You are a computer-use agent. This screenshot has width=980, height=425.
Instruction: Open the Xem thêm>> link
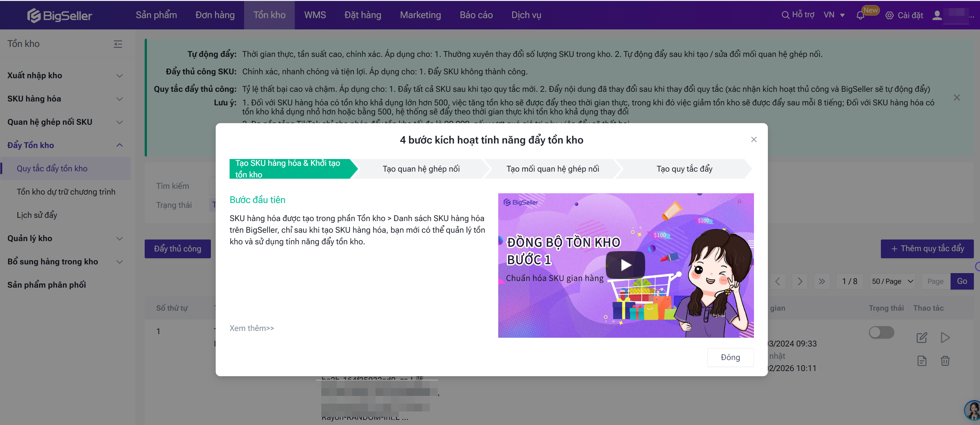tap(252, 328)
